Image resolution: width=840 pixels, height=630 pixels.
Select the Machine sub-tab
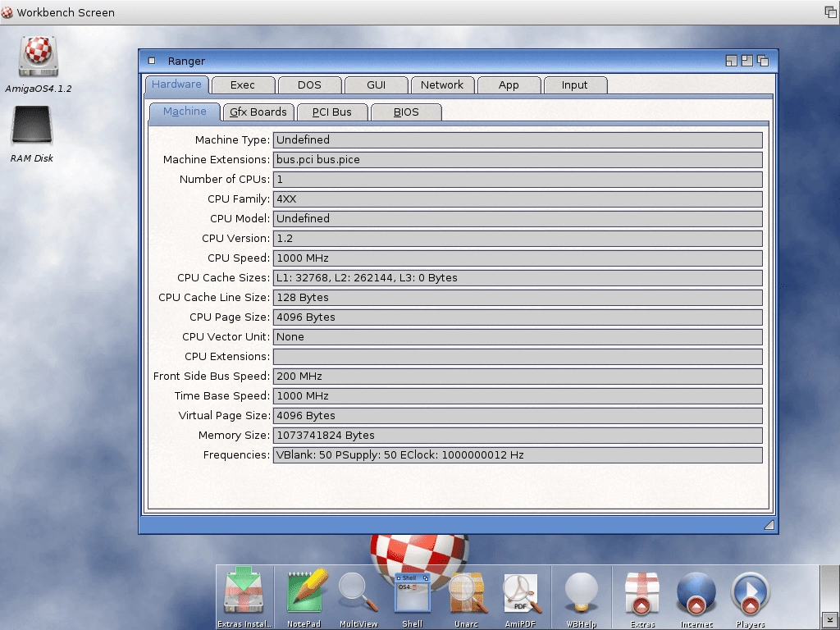point(185,112)
